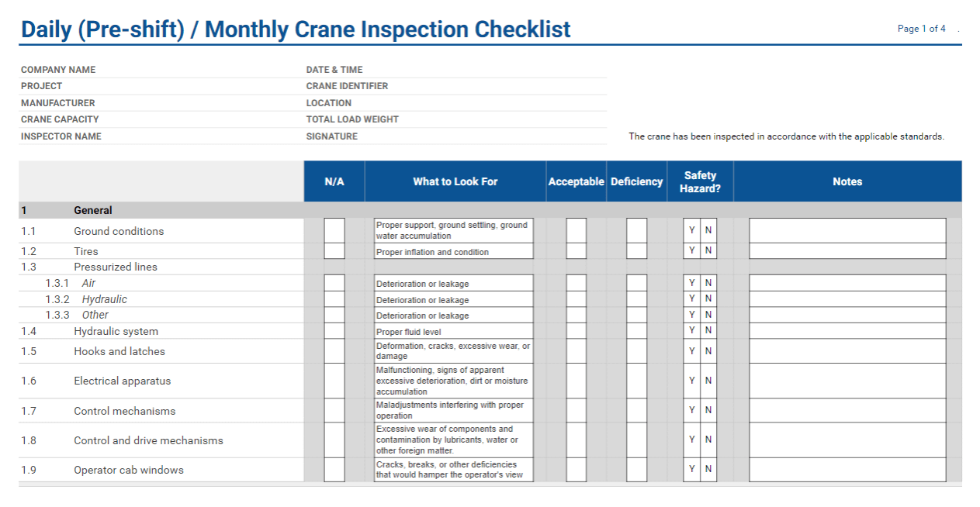Select the What to Look For header
Viewport: 980px width, 507px height.
pyautogui.click(x=455, y=181)
